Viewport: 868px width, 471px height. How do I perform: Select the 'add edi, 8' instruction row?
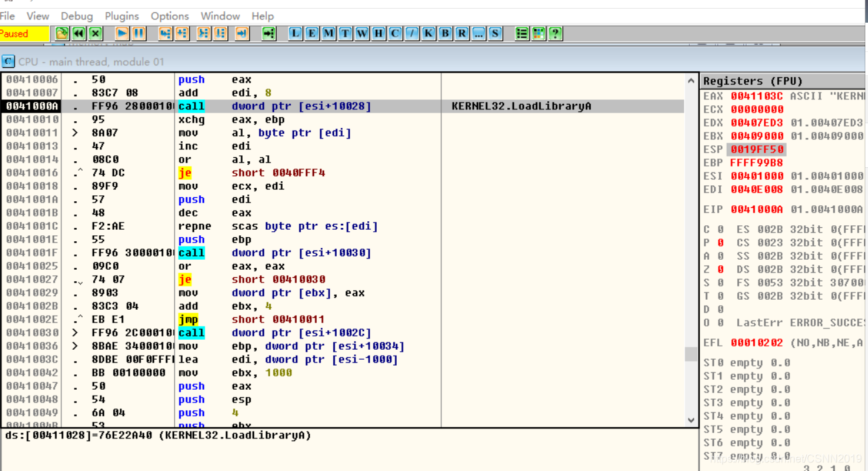click(343, 93)
